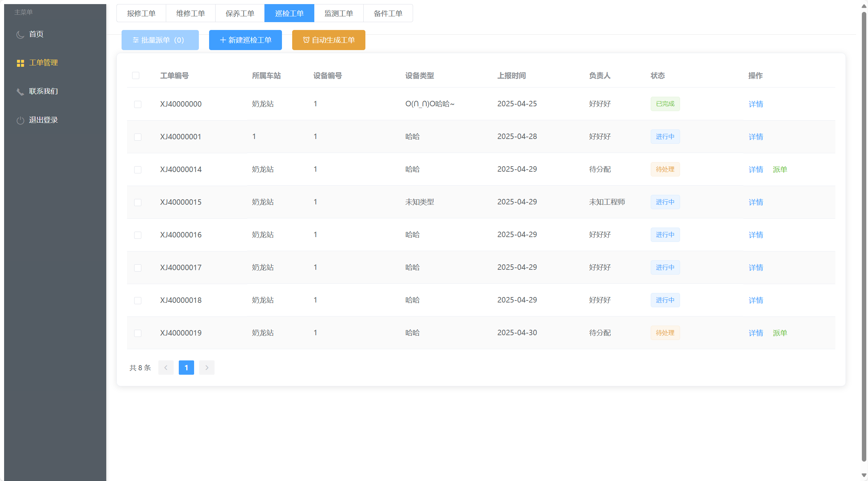The width and height of the screenshot is (868, 481).
Task: Click the sliders icon on 批量派单 button
Action: pyautogui.click(x=136, y=40)
